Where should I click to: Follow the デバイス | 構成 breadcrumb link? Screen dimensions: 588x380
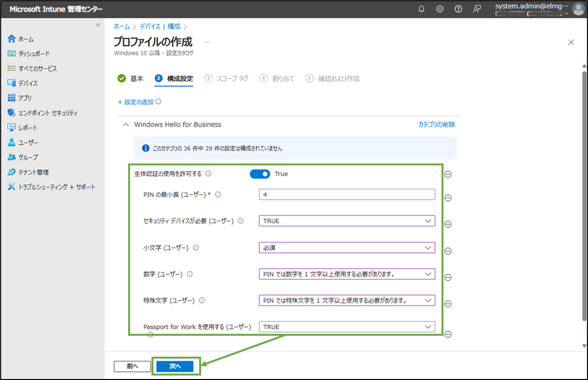(160, 26)
